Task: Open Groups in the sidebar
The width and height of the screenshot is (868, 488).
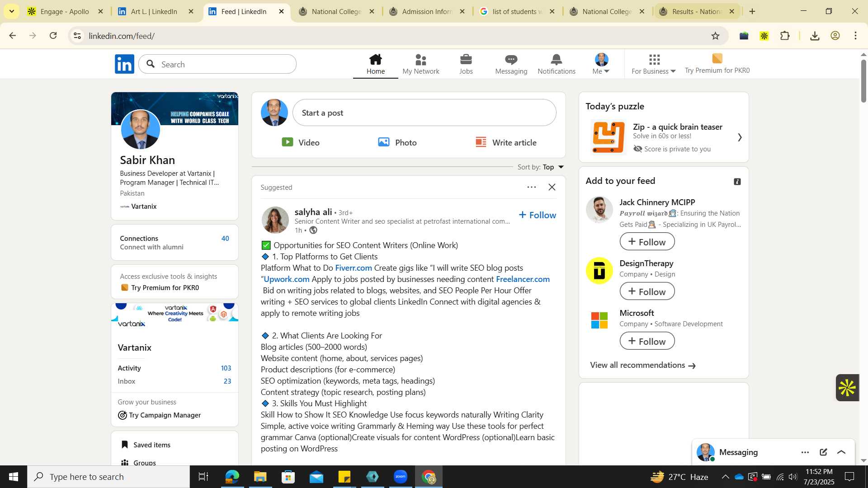Action: (139, 463)
